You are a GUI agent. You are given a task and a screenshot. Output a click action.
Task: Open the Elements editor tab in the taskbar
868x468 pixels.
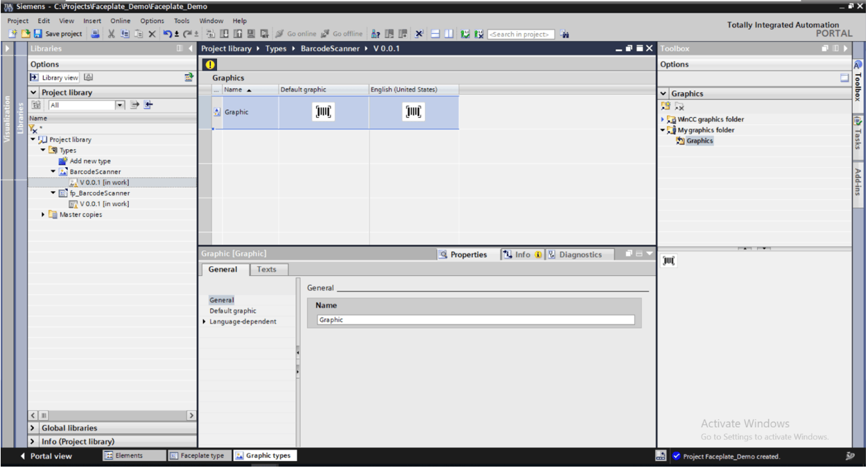pyautogui.click(x=134, y=456)
